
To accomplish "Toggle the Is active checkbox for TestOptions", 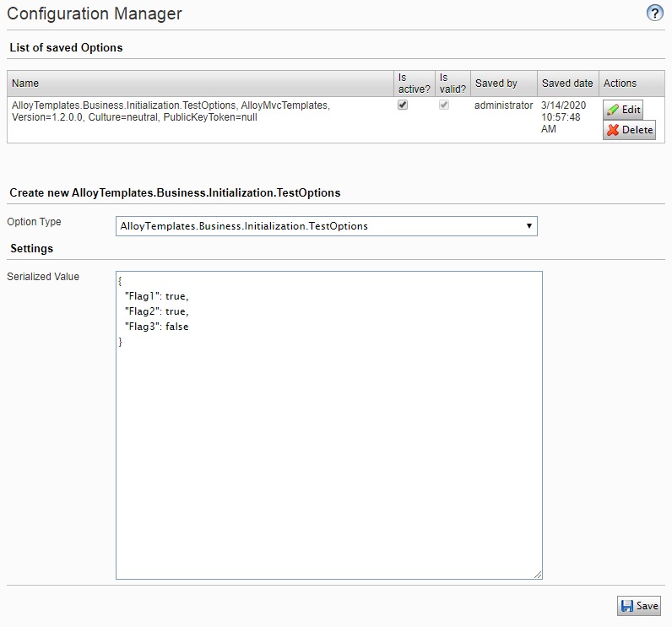I will tap(403, 105).
